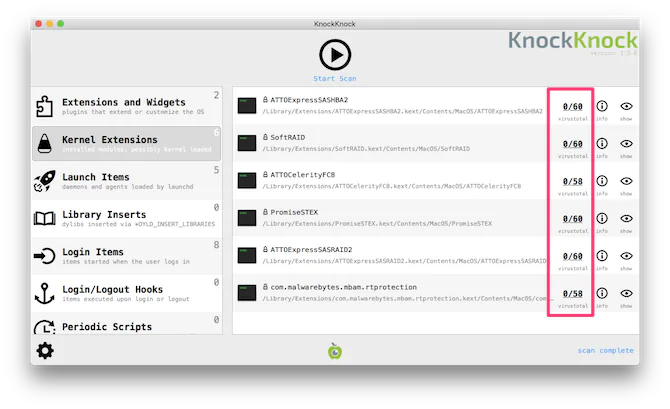This screenshot has height=409, width=670.
Task: Click the PromiseSTEX file thumbnail
Action: tap(247, 218)
